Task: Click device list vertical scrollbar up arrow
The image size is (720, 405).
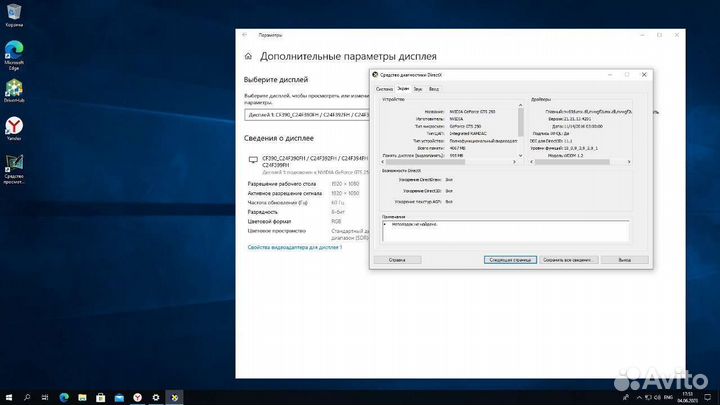Action: [x=520, y=105]
